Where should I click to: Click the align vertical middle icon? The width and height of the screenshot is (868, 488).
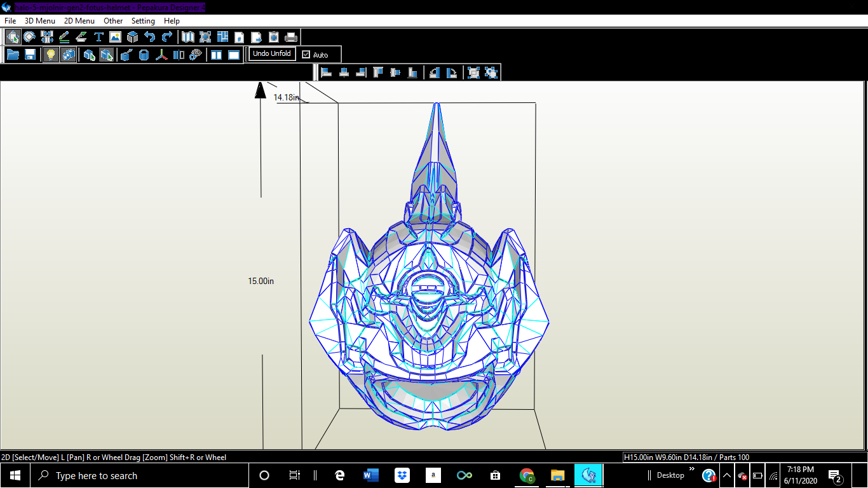pos(395,72)
